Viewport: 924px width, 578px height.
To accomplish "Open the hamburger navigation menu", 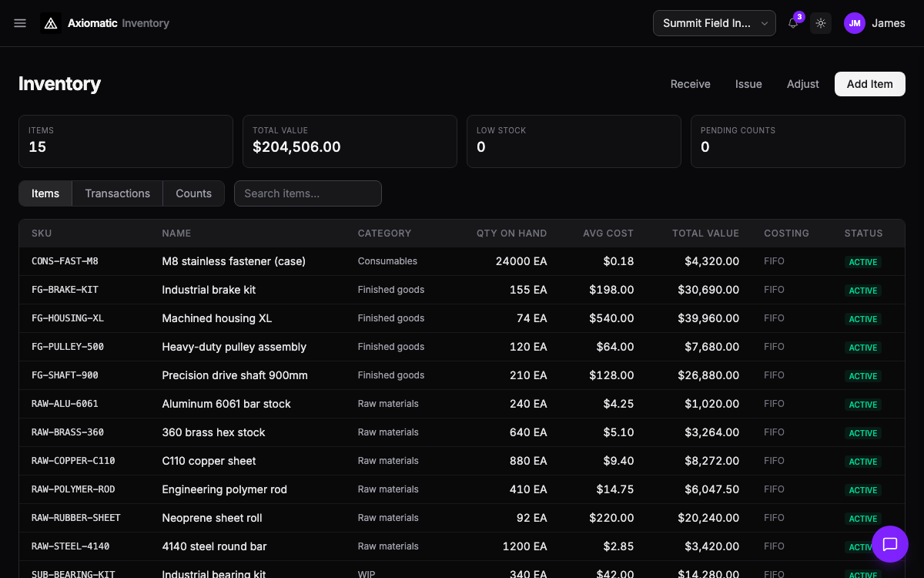I will tap(20, 23).
